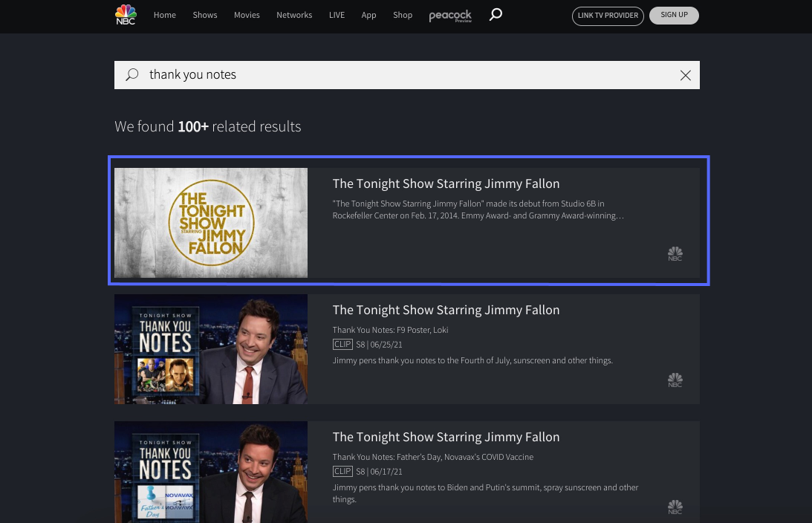Open the Tonight Show logo thumbnail

[x=211, y=223]
